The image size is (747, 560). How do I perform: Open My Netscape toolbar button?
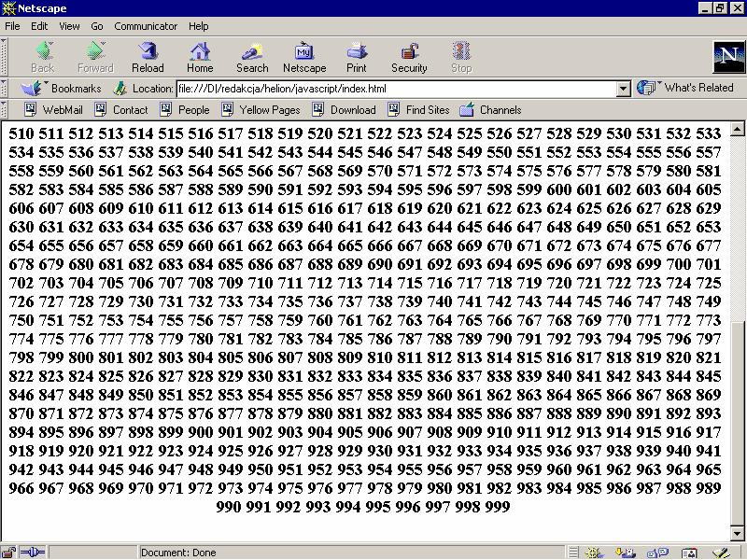coord(304,57)
